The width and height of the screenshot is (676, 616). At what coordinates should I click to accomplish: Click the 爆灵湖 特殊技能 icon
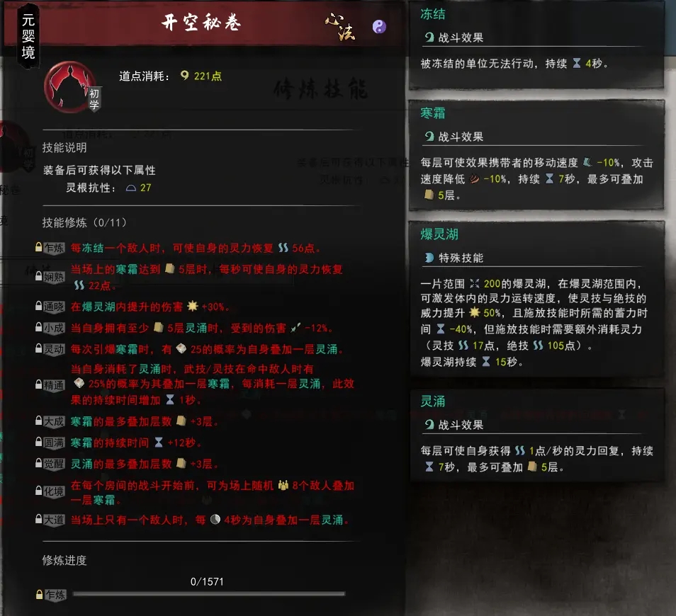pos(429,258)
